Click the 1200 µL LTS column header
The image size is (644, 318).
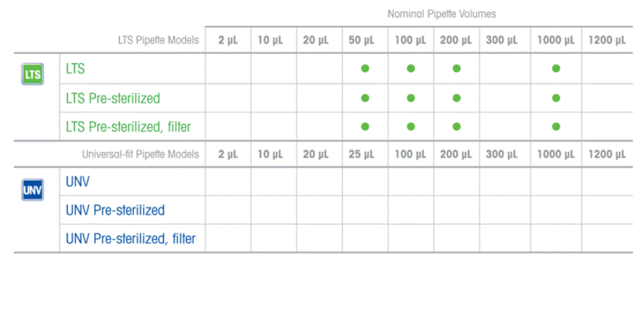click(607, 41)
